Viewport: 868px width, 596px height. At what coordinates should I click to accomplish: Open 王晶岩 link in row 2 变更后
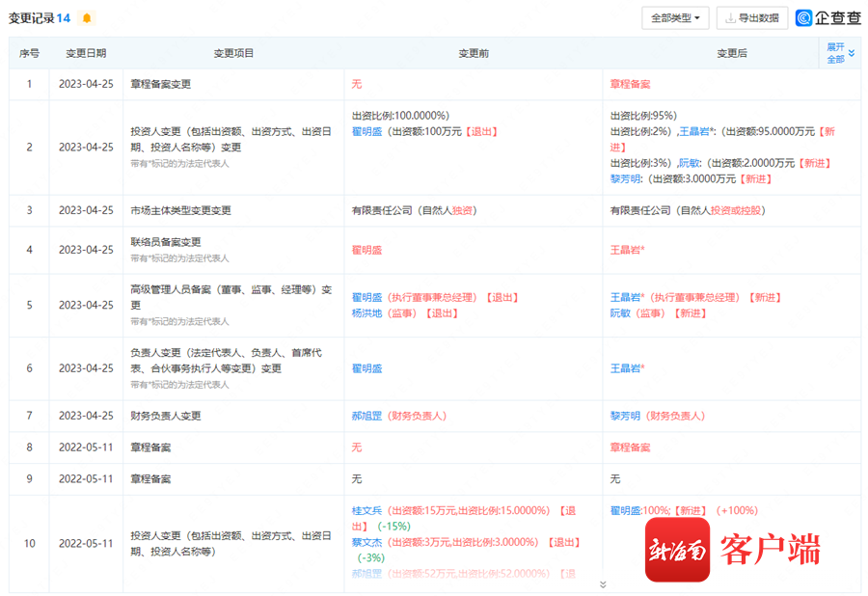[694, 132]
